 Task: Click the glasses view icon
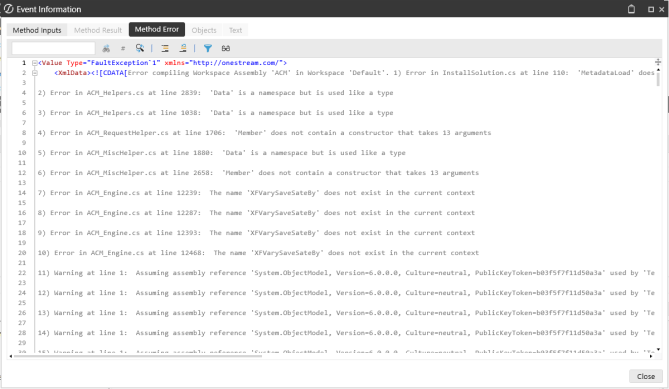pyautogui.click(x=226, y=48)
